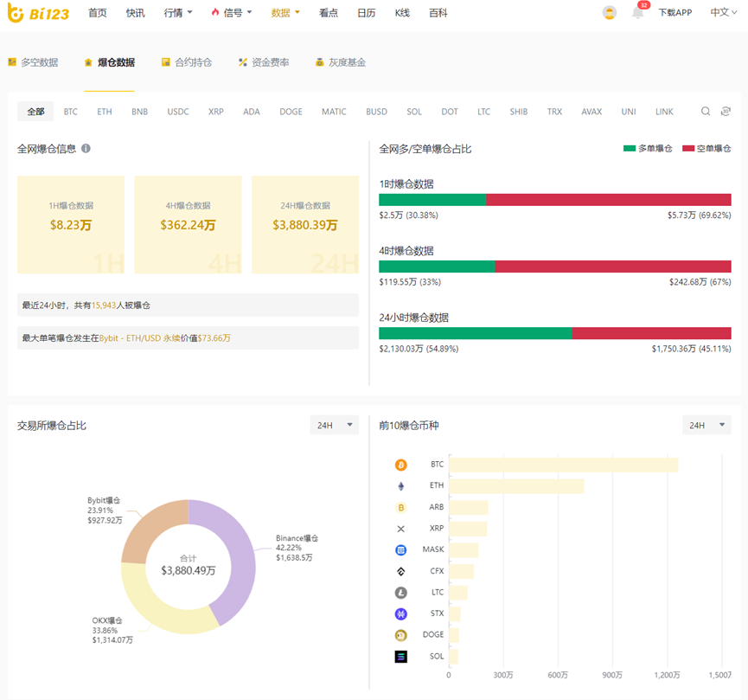
Task: Click the DOGE coin icon in chart
Action: (400, 635)
